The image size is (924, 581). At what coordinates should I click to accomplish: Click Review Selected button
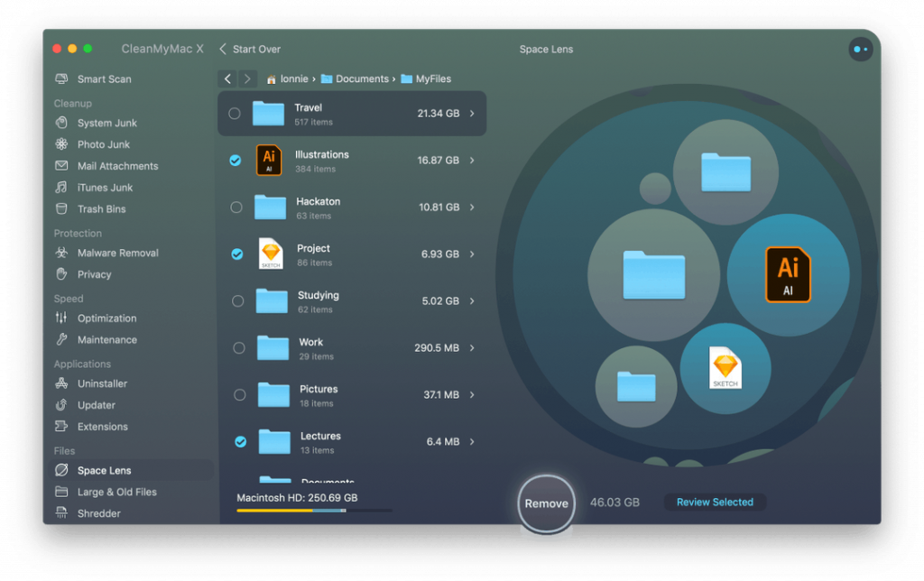(x=715, y=502)
